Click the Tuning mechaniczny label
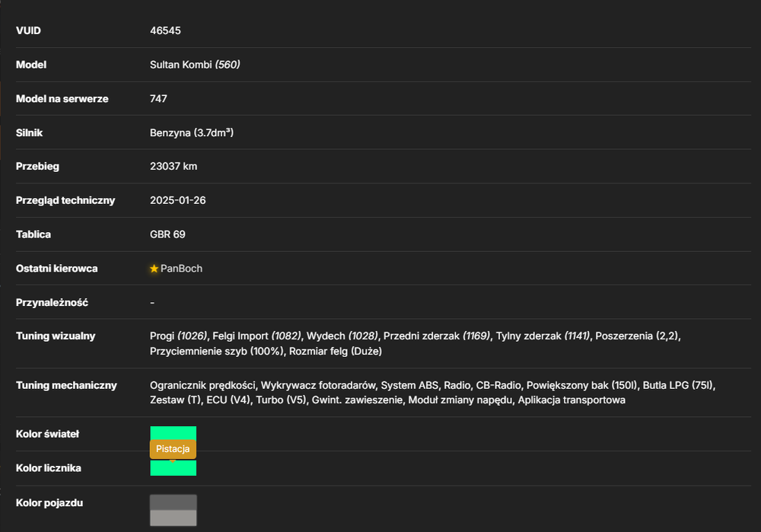Viewport: 761px width, 532px height. point(66,385)
